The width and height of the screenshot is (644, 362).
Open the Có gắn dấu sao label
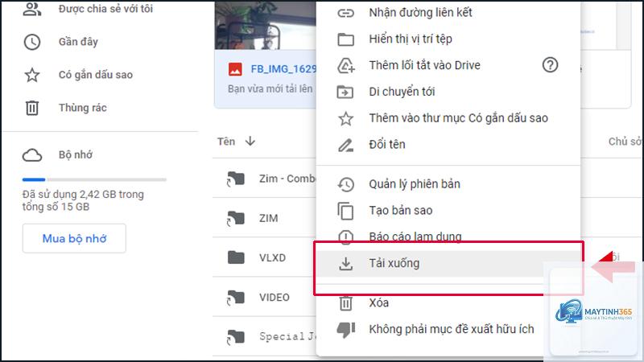(96, 75)
